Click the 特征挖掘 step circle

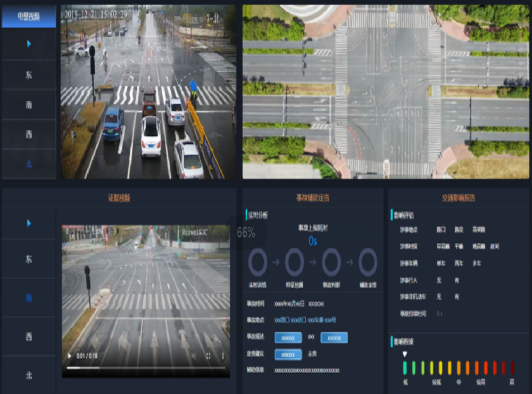pyautogui.click(x=294, y=262)
